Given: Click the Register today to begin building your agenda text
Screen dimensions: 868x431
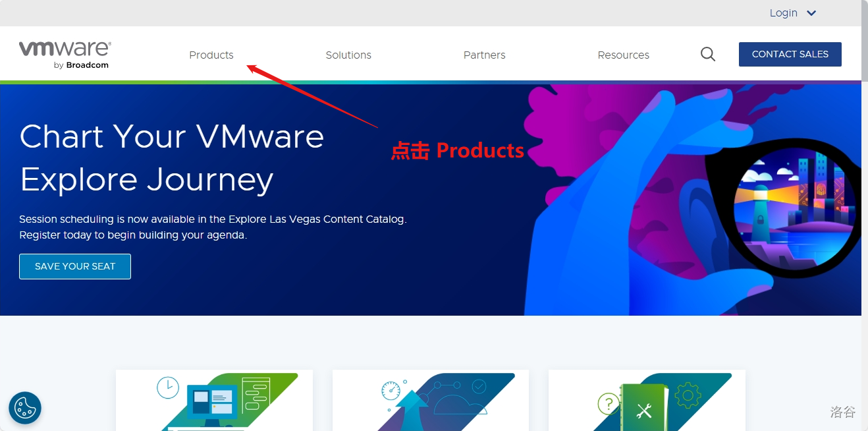Looking at the screenshot, I should click(133, 235).
